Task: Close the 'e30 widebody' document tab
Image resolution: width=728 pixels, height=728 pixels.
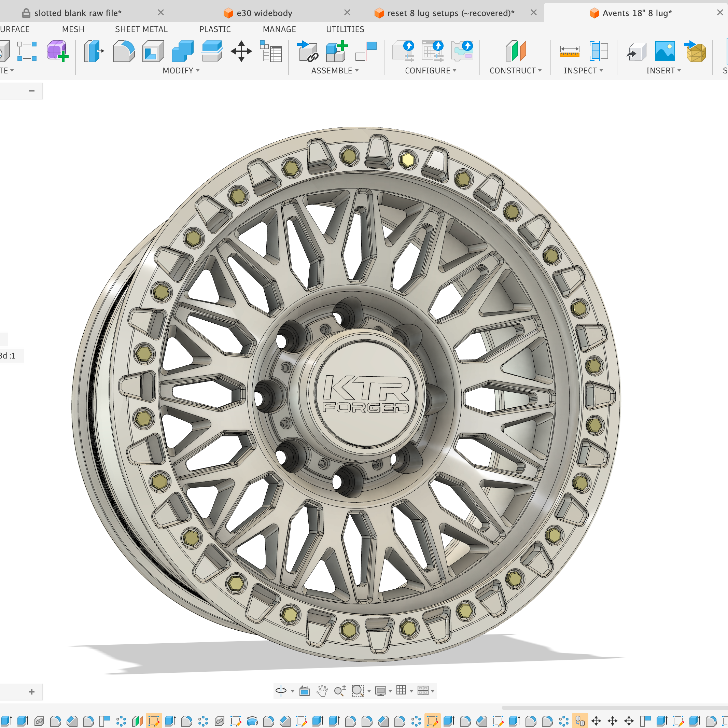Action: tap(347, 12)
